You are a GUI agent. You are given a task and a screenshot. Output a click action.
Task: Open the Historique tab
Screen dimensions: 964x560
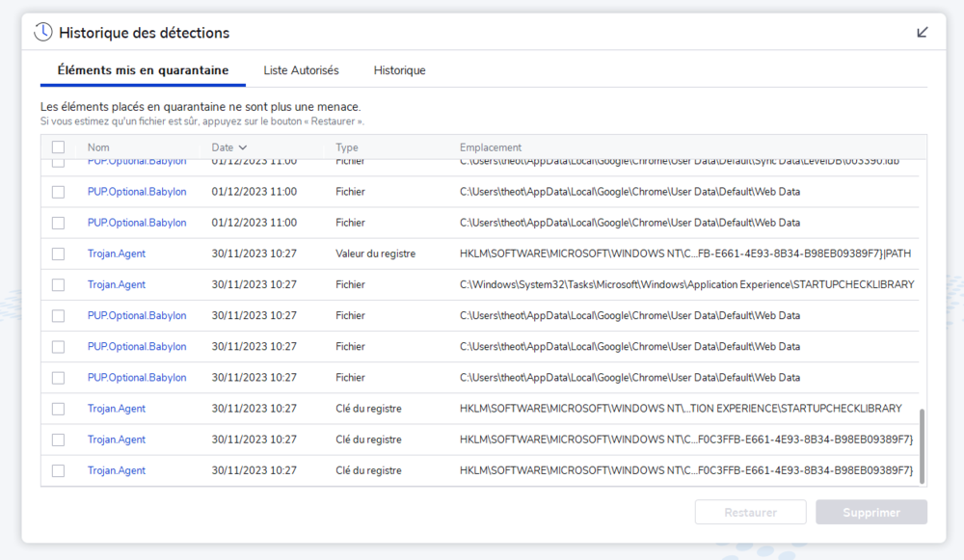399,70
